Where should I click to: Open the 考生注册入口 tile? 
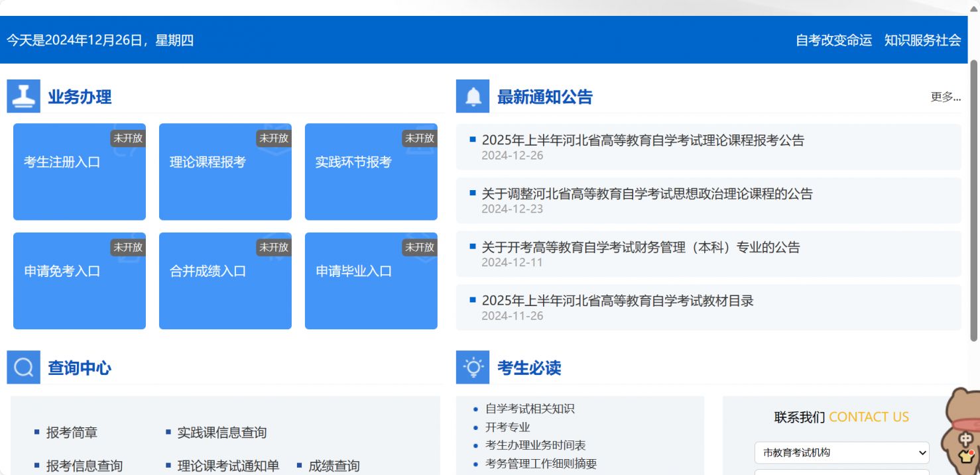[x=80, y=172]
